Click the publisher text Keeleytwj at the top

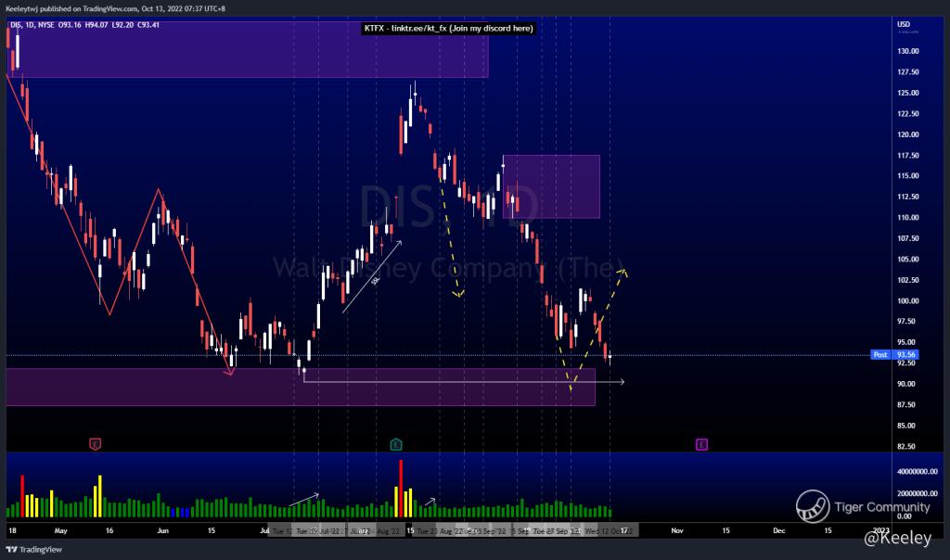21,9
